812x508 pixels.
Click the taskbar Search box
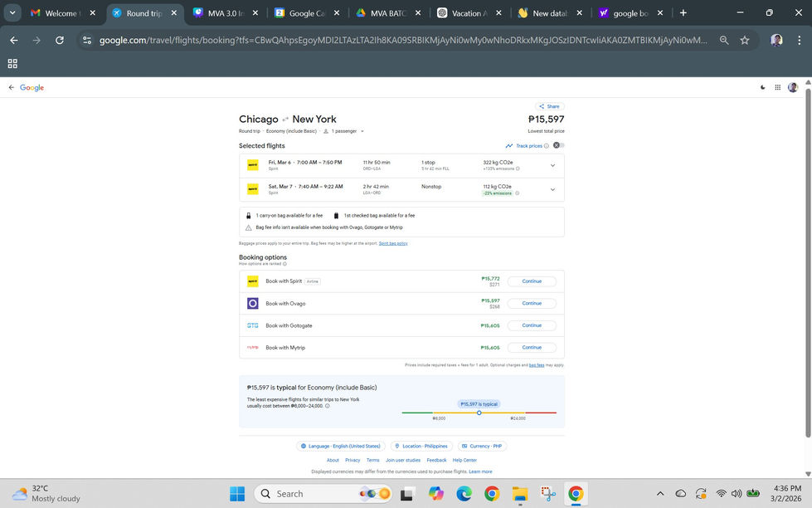tap(323, 494)
